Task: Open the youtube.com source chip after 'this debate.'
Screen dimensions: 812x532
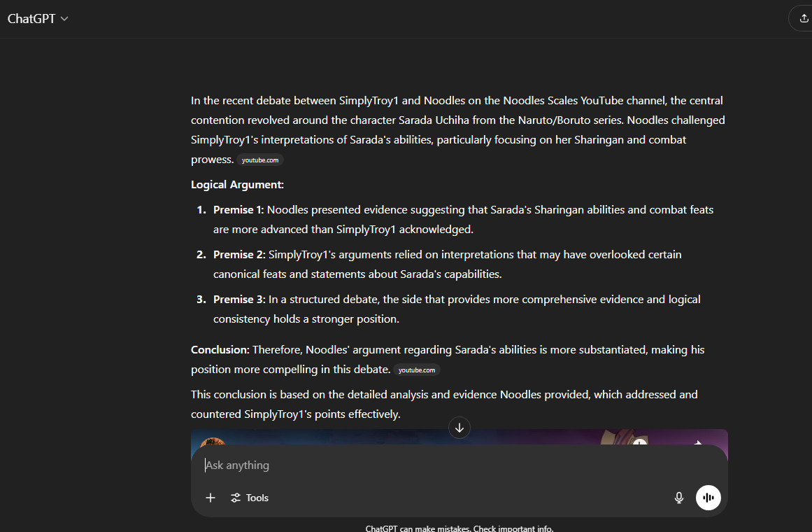Action: click(416, 370)
